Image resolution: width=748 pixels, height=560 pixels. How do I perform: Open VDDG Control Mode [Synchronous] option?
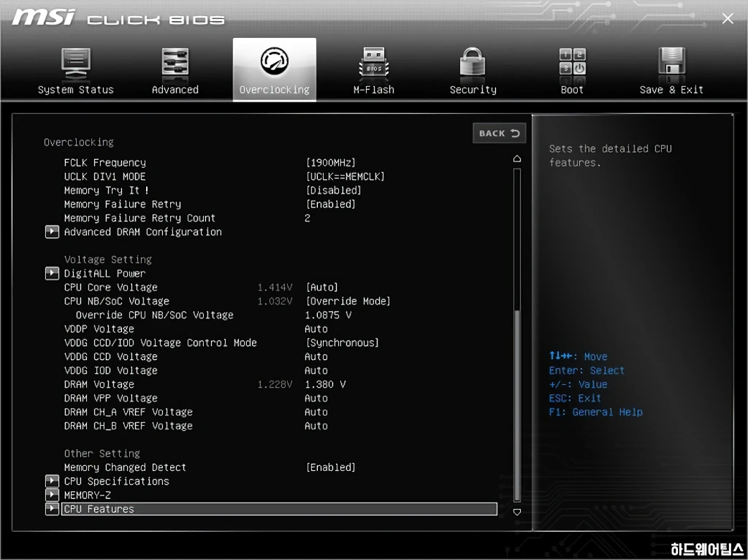342,342
